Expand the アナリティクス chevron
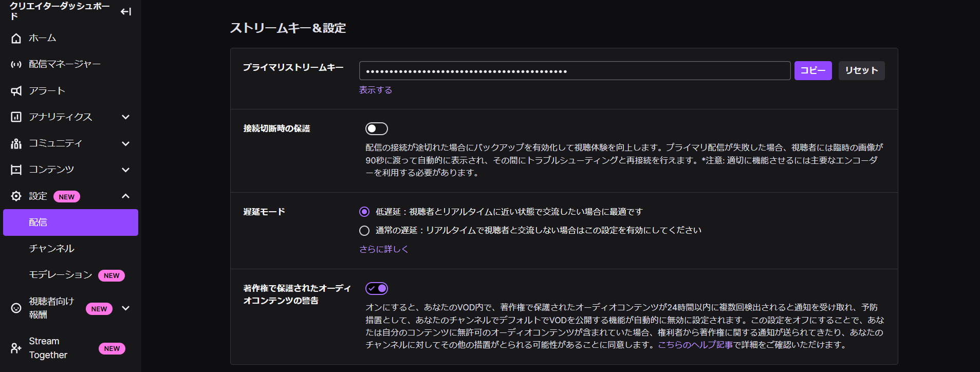The width and height of the screenshot is (980, 372). (126, 117)
